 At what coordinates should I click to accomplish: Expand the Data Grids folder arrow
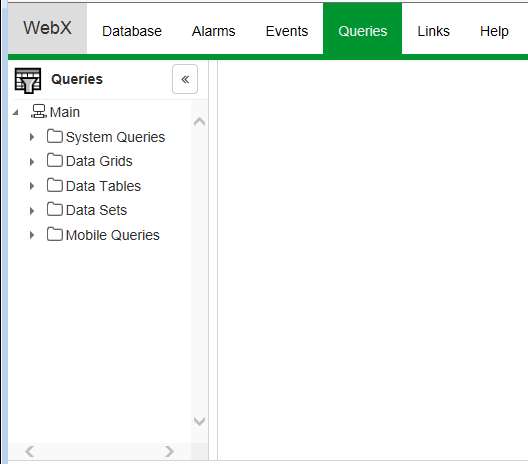(x=32, y=162)
